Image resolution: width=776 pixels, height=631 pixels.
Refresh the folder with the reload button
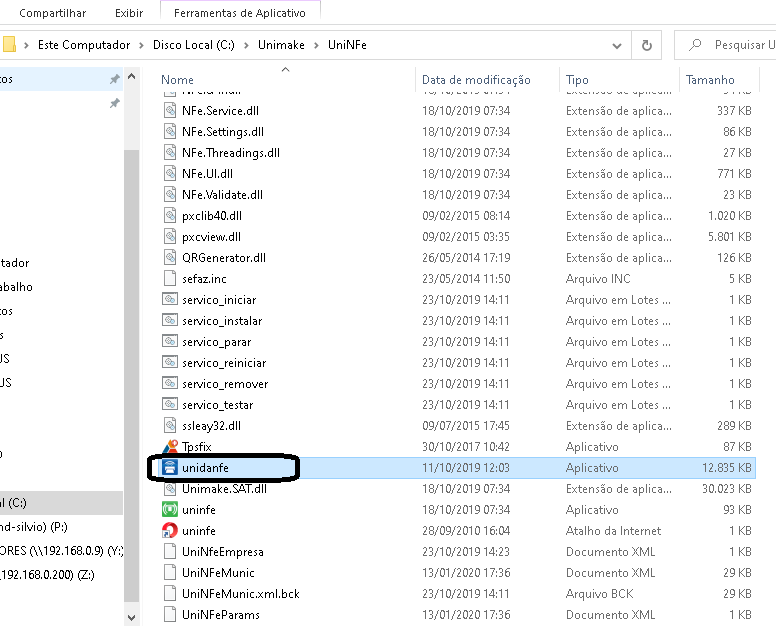point(647,46)
